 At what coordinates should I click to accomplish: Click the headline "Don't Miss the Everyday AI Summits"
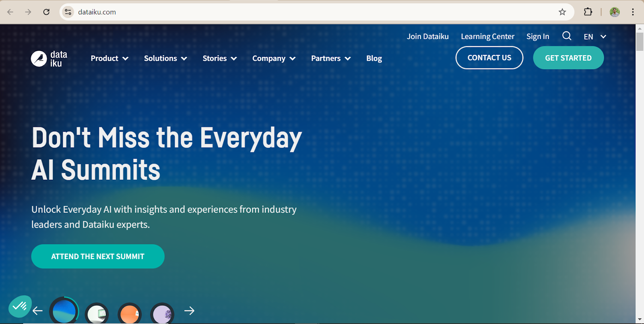tap(167, 154)
